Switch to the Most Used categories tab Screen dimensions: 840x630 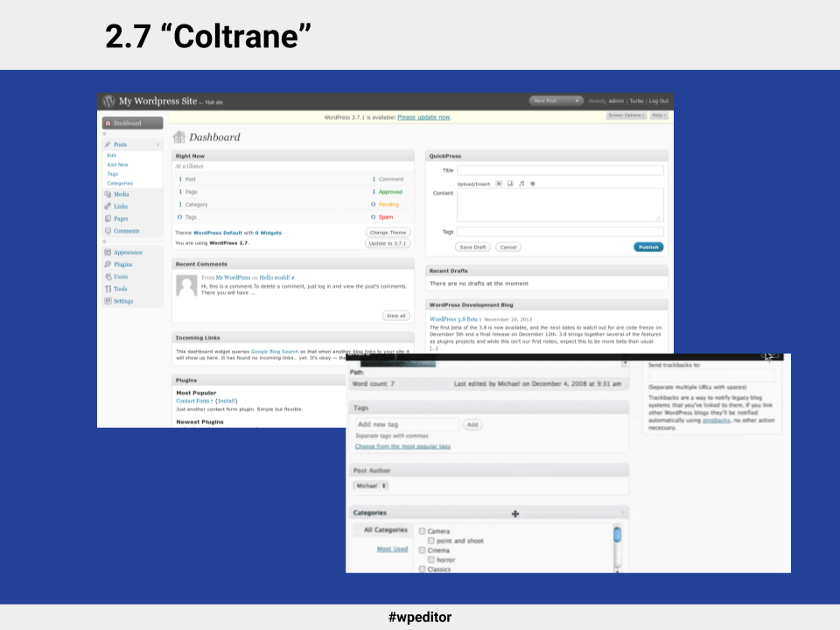coord(392,549)
